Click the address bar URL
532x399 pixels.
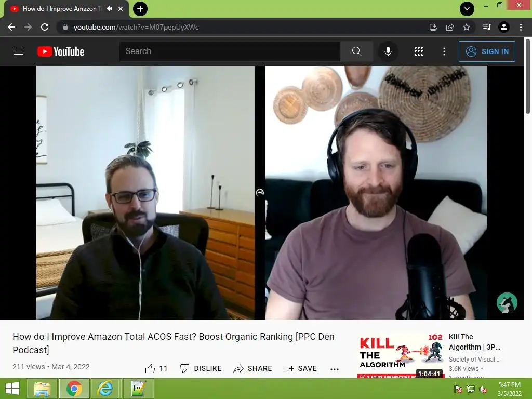(136, 27)
